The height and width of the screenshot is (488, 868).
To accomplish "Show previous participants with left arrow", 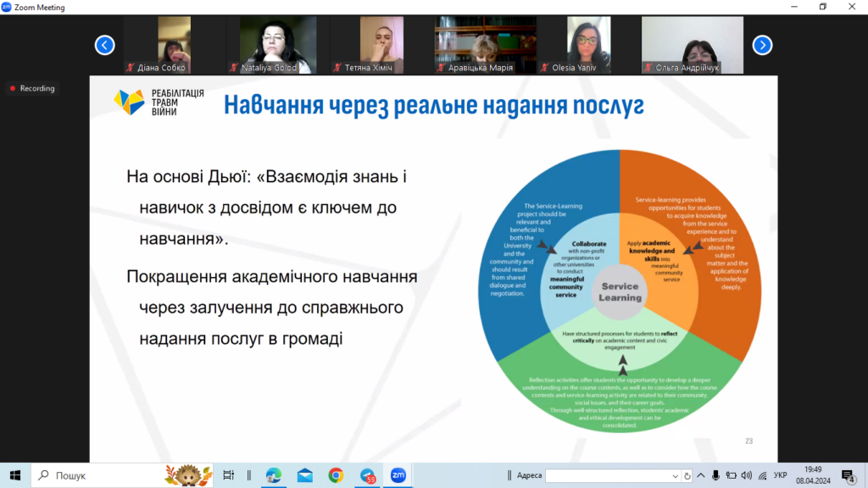I will [x=104, y=45].
